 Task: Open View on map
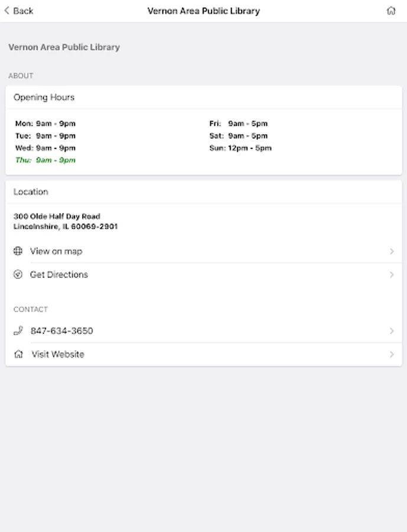(x=57, y=251)
